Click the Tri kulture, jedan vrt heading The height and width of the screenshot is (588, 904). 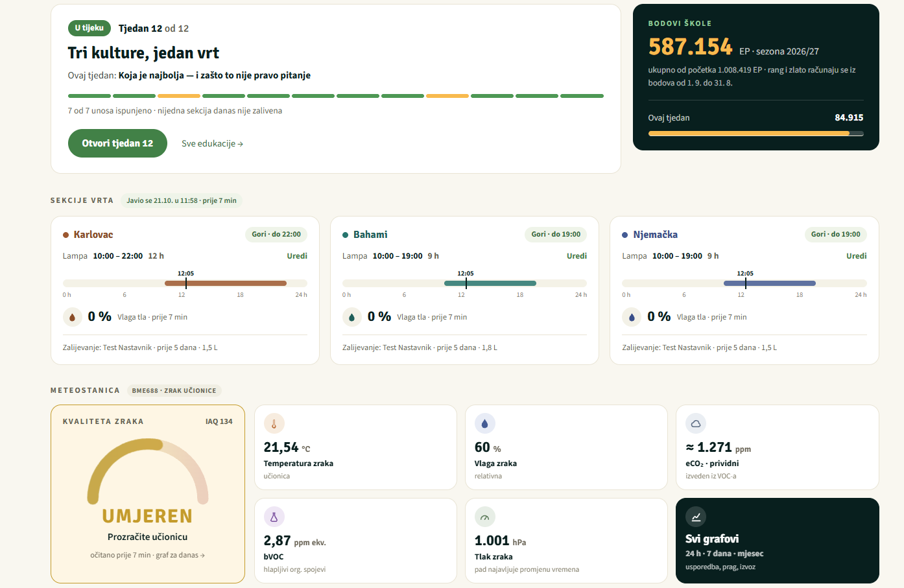coord(143,53)
